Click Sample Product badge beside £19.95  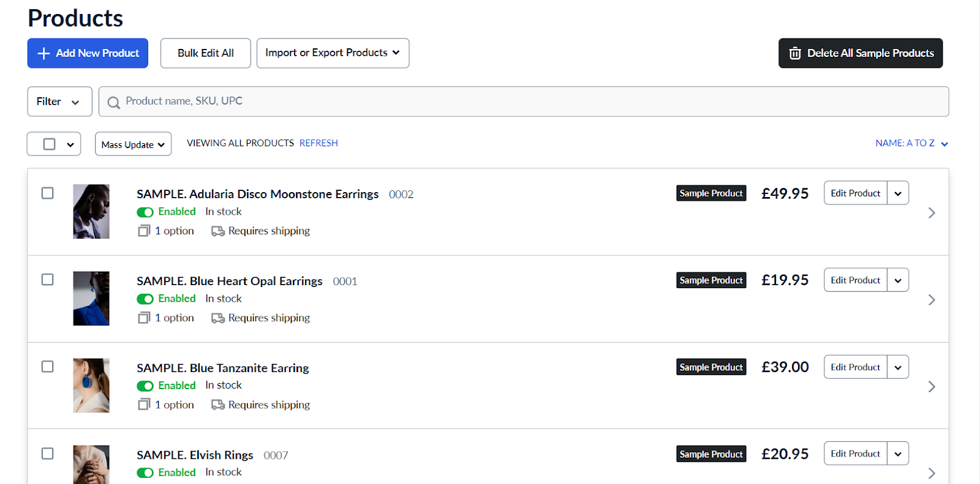(711, 280)
